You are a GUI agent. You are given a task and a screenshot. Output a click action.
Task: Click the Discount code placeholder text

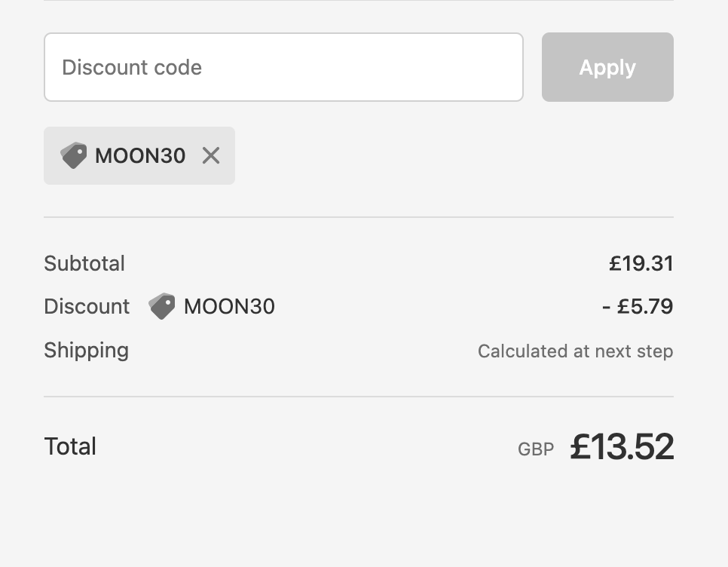click(132, 67)
